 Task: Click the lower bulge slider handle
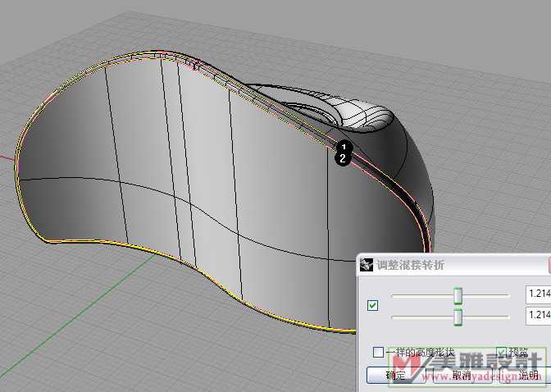458,316
